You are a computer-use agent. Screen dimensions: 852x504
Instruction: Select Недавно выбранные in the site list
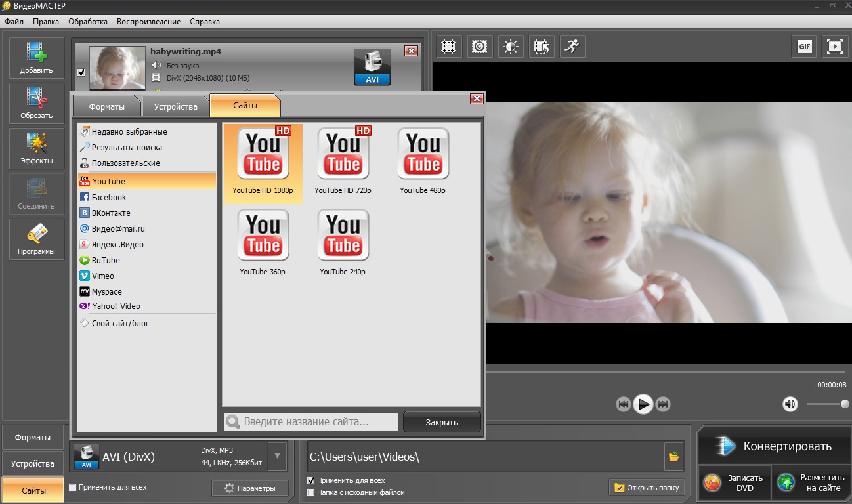(147, 132)
